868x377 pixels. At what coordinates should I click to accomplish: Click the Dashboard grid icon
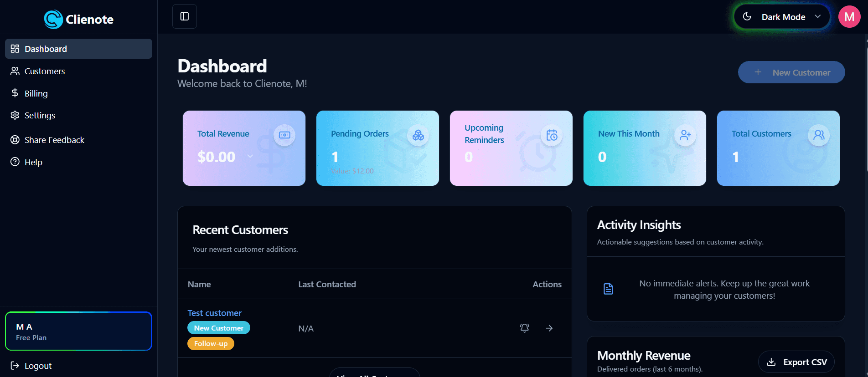click(15, 49)
